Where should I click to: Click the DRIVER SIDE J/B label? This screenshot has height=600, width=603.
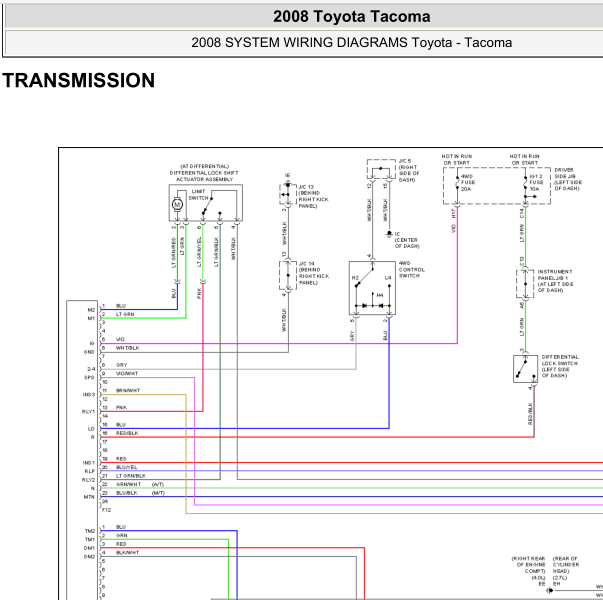(568, 179)
